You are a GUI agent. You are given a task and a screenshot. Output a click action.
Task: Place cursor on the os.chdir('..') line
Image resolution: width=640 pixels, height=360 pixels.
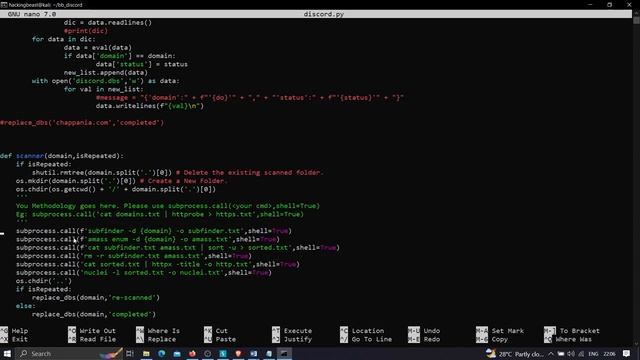[44, 281]
